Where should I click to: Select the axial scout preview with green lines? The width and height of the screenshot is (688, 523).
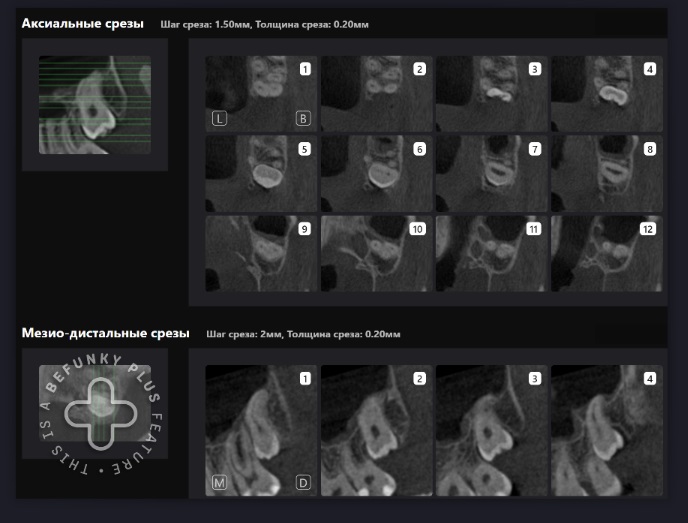pyautogui.click(x=94, y=105)
